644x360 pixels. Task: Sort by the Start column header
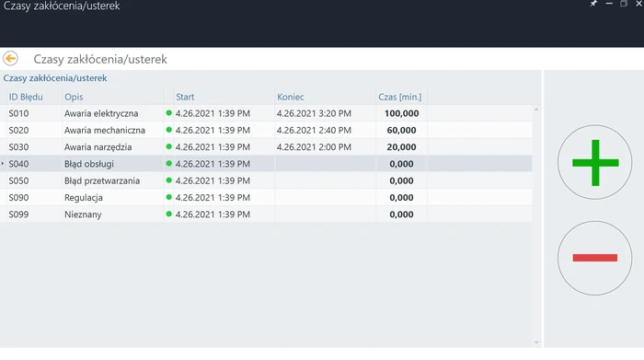point(185,97)
